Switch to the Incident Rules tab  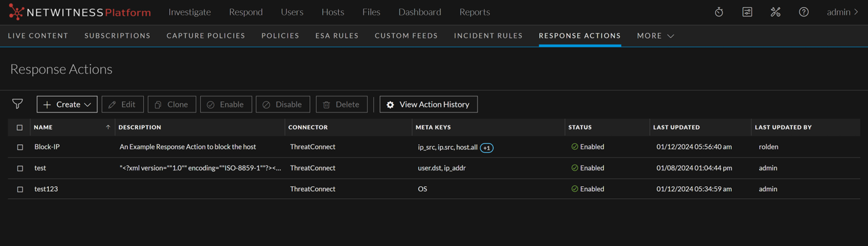488,36
